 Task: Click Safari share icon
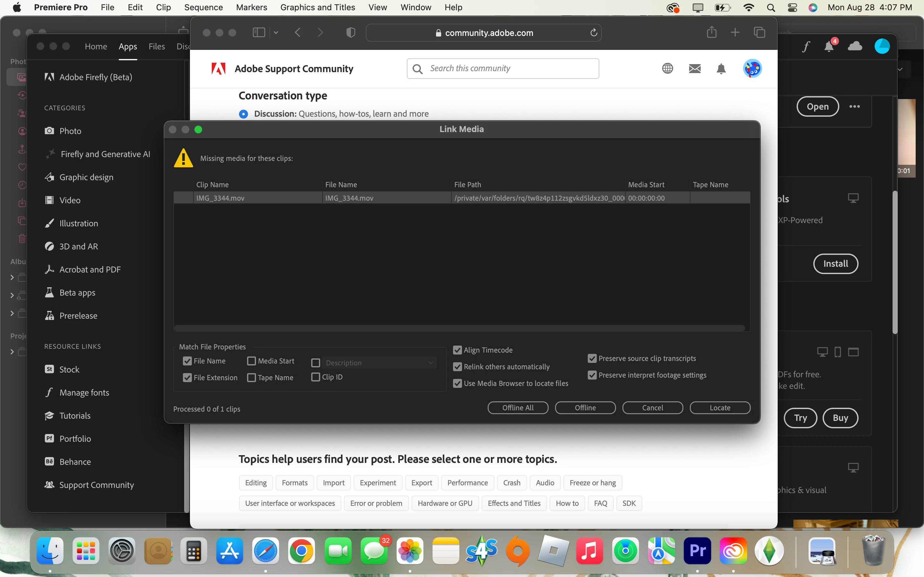[711, 32]
